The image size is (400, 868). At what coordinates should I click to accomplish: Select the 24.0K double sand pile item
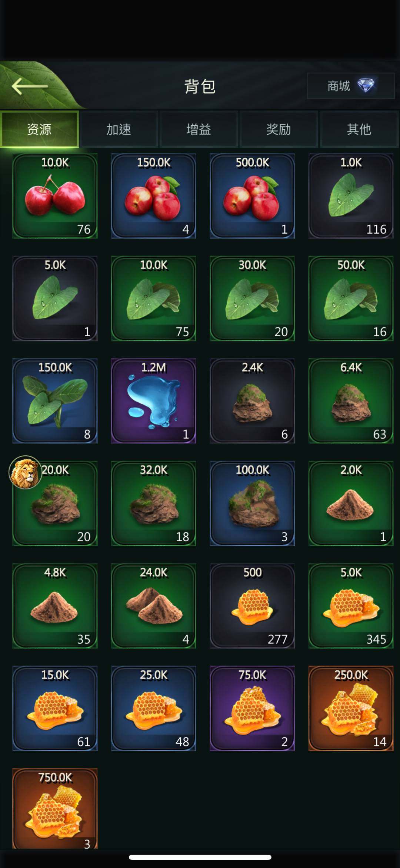153,606
